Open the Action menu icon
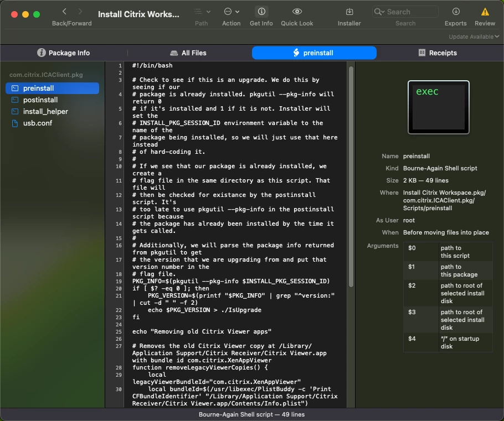Viewport: 504px width, 421px height. 228,12
